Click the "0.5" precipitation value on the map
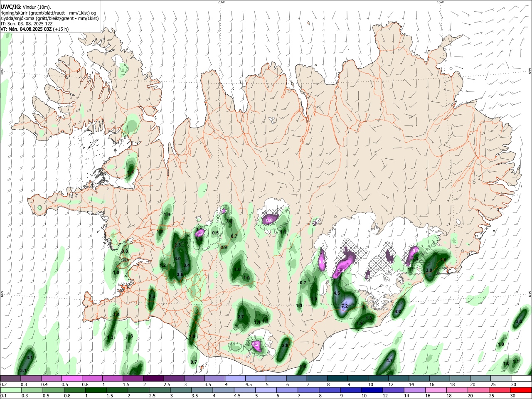Screen dimensions: 532x399 [215, 233]
